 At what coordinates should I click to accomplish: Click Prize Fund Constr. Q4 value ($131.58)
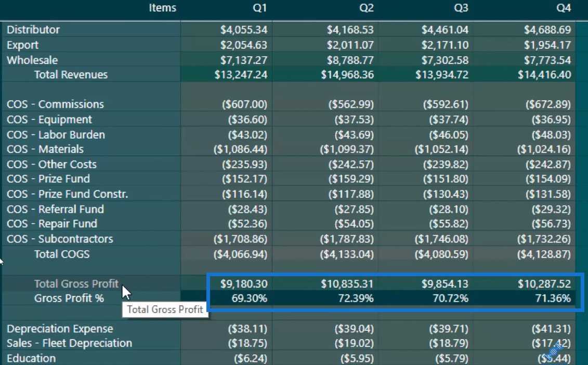(x=548, y=194)
